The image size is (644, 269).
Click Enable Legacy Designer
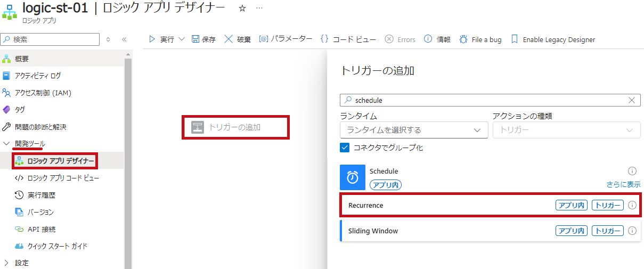click(553, 39)
